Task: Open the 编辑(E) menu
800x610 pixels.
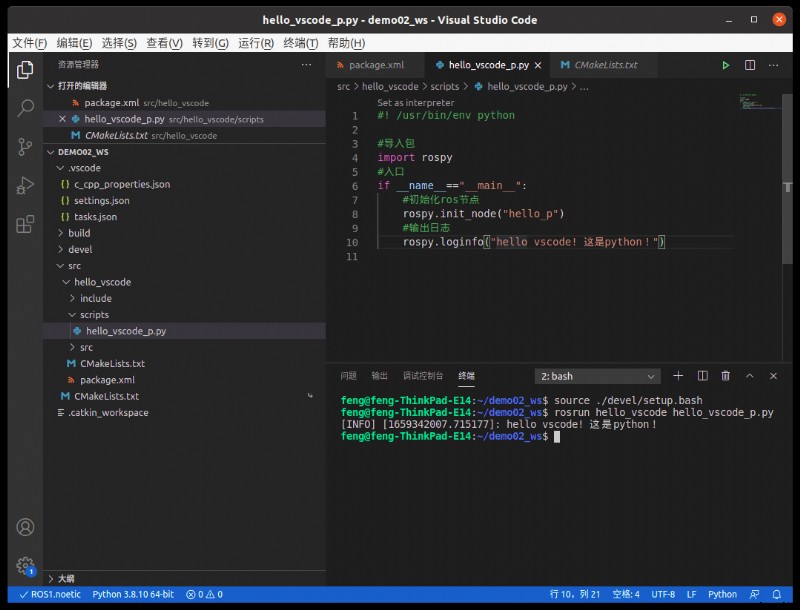Action: coord(74,43)
